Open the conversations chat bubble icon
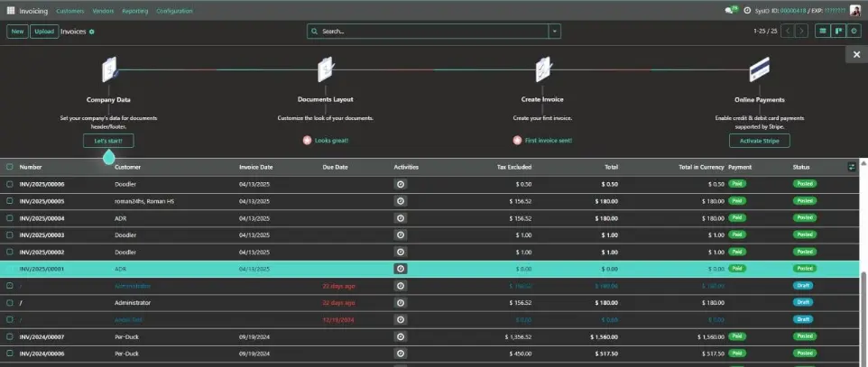This screenshot has height=367, width=868. pyautogui.click(x=730, y=11)
